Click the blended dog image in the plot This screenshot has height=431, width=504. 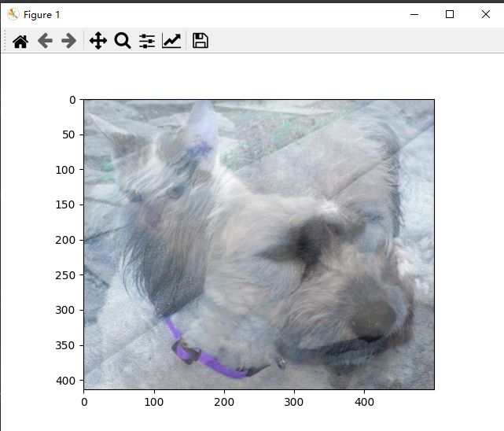[x=259, y=245]
